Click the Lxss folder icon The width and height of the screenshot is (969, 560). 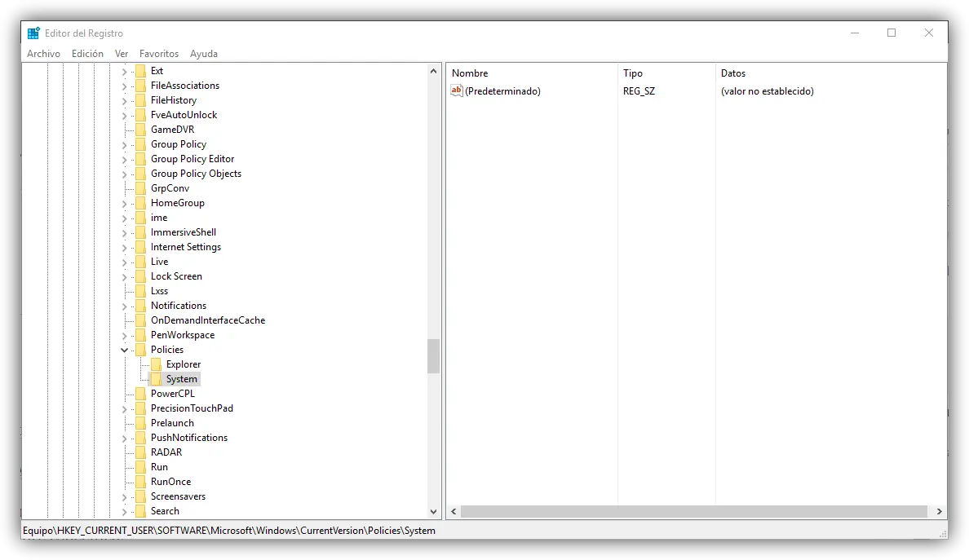pos(141,292)
